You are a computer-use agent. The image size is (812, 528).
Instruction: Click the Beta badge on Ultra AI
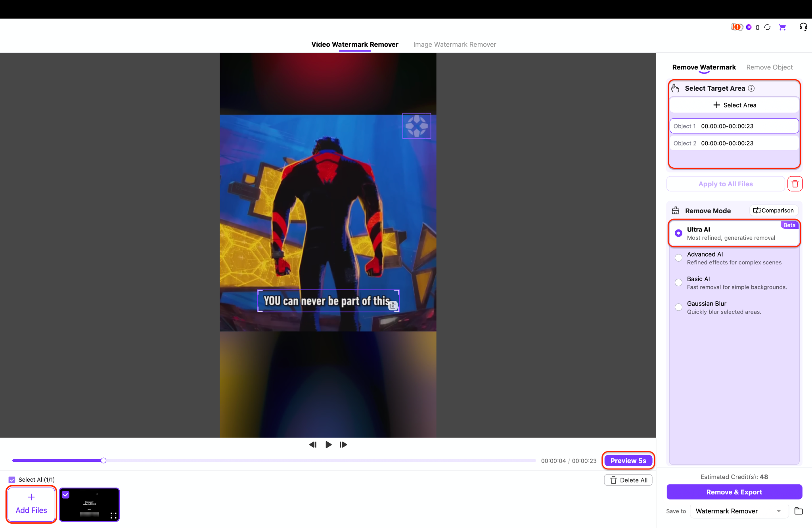coord(789,225)
